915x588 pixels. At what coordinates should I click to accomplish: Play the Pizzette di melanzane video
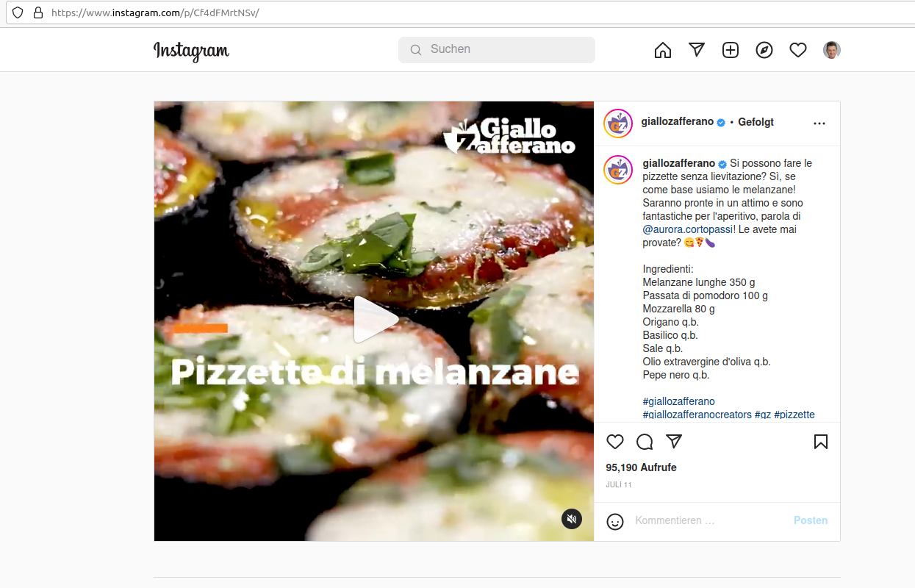point(374,320)
